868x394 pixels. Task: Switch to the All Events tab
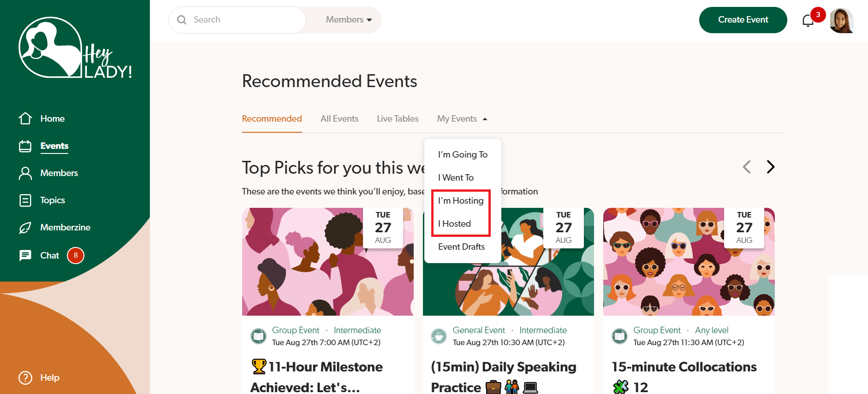tap(339, 119)
